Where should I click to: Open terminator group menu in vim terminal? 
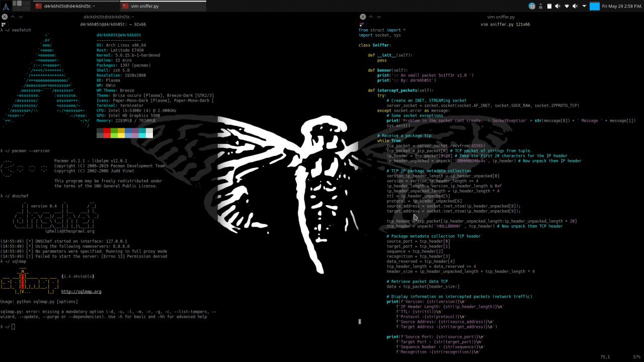(x=362, y=24)
